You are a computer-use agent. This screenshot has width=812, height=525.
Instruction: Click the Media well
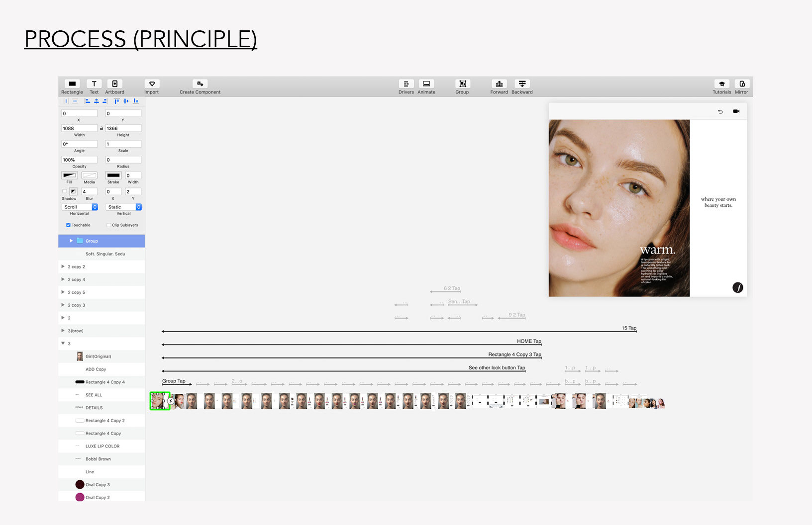(x=90, y=175)
